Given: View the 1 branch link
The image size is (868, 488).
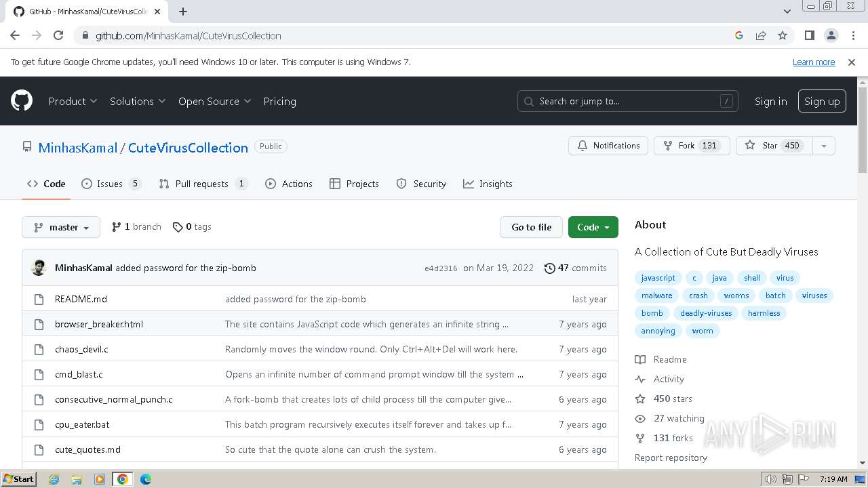Looking at the screenshot, I should [x=136, y=227].
